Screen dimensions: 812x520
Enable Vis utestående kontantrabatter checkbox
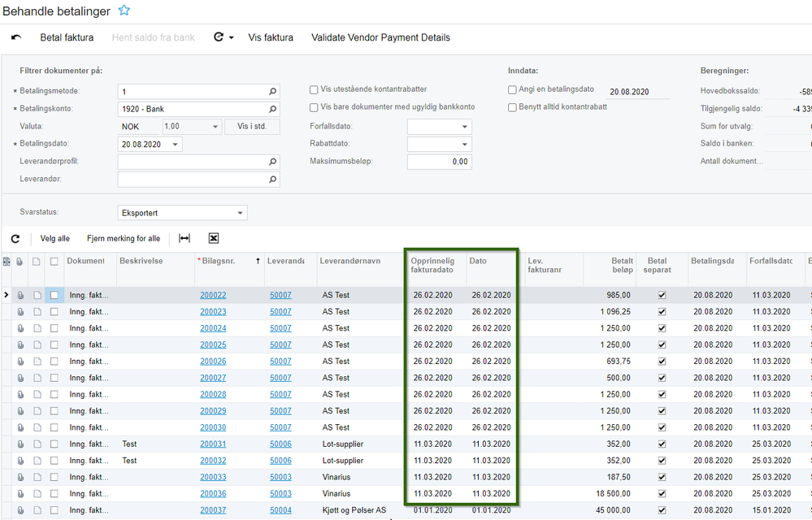(315, 89)
